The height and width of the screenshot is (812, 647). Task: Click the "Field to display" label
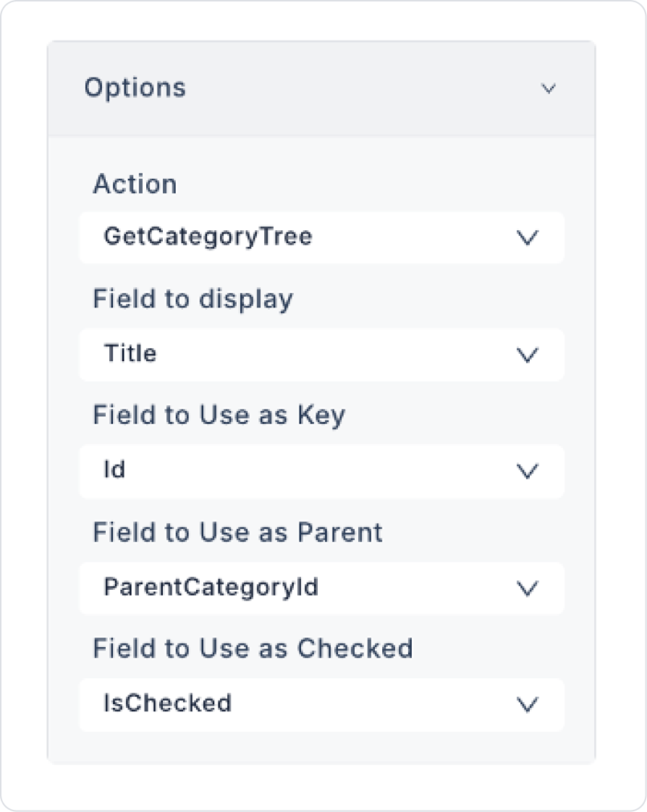coord(193,300)
